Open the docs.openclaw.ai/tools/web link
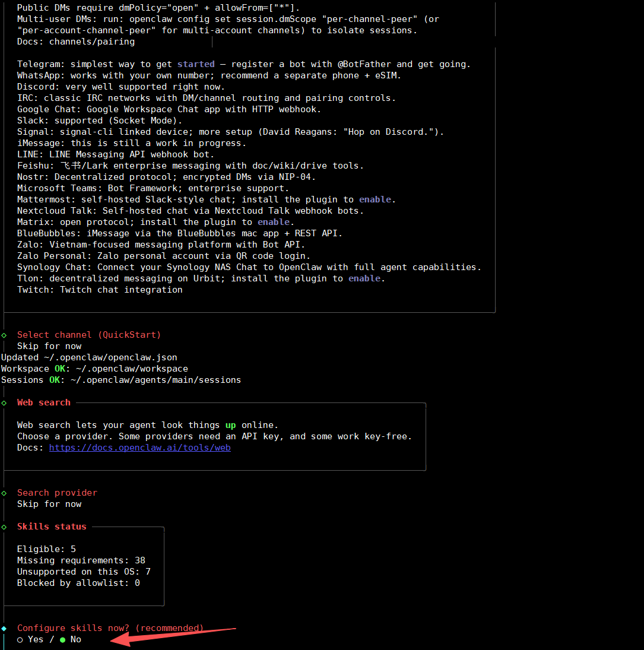 [139, 448]
